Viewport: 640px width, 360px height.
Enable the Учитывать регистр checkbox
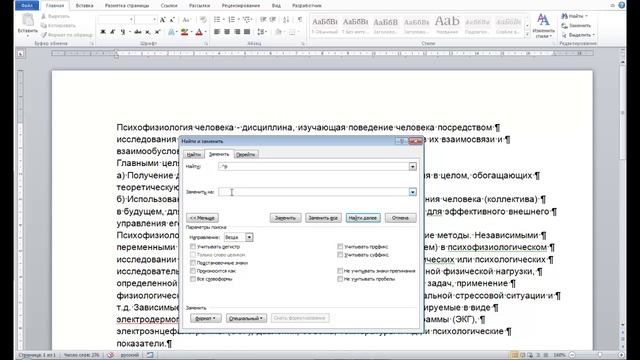(193, 247)
